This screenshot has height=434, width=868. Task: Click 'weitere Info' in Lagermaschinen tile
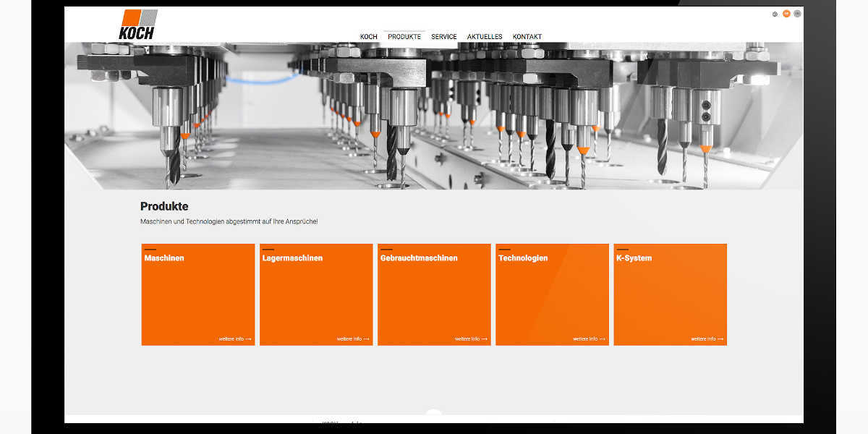point(353,339)
